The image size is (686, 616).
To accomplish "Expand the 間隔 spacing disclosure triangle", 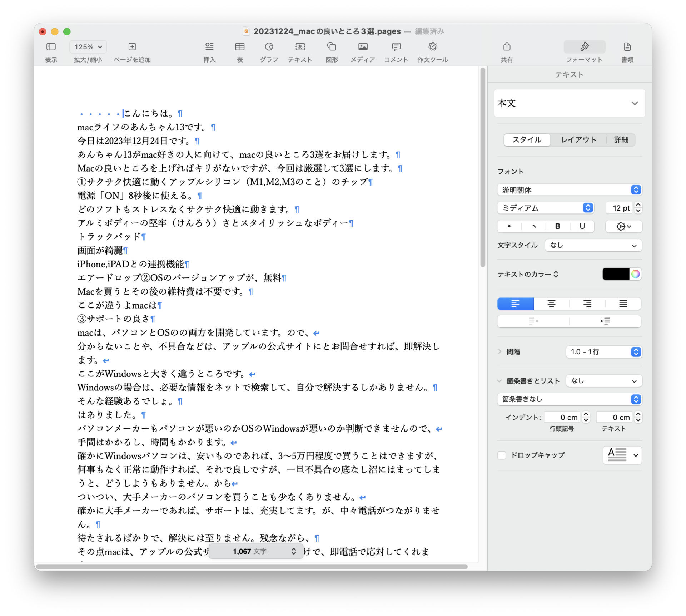I will tap(500, 351).
